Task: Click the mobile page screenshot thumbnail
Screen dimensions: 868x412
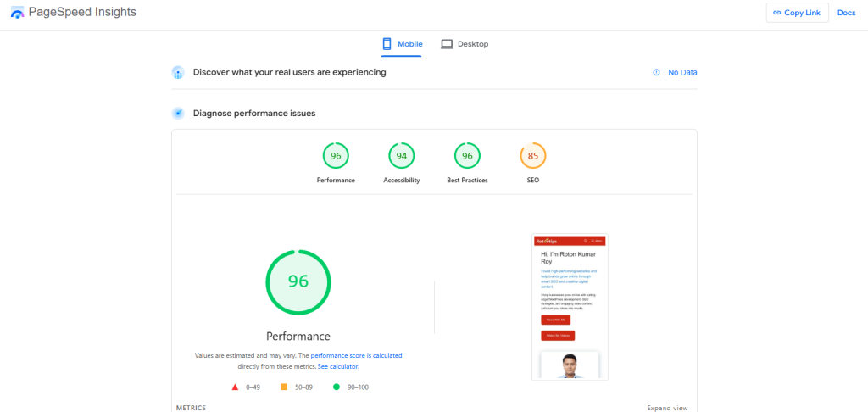Action: 570,307
